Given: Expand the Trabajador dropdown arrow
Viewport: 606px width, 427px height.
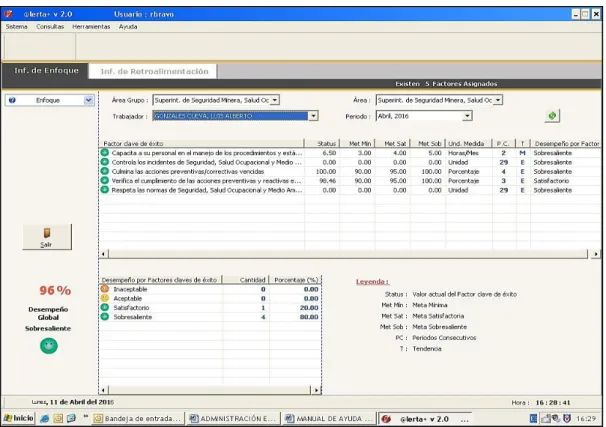Looking at the screenshot, I should pos(313,116).
